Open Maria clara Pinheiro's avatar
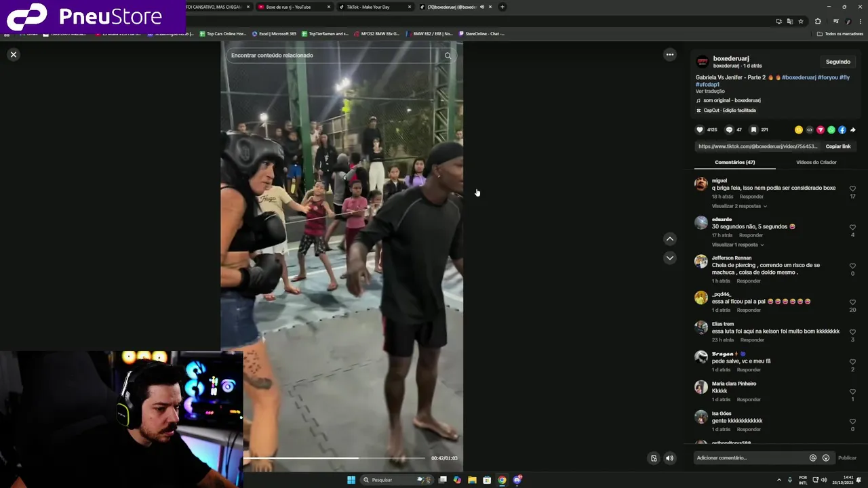 tap(701, 387)
